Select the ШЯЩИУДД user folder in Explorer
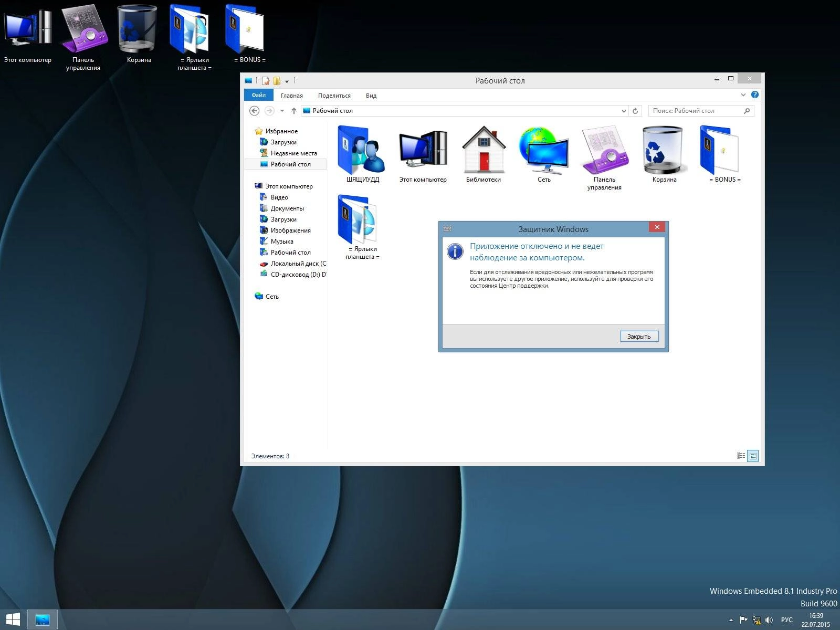The image size is (840, 630). 362,154
